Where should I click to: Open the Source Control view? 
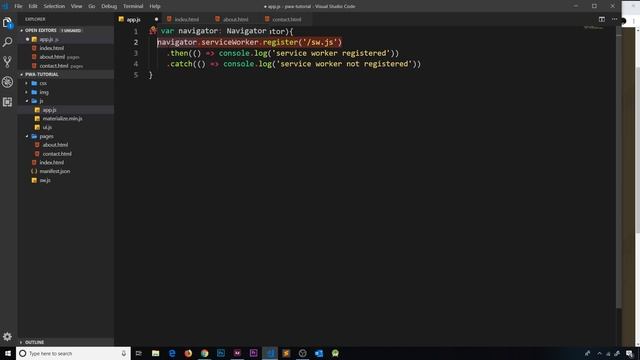7,62
